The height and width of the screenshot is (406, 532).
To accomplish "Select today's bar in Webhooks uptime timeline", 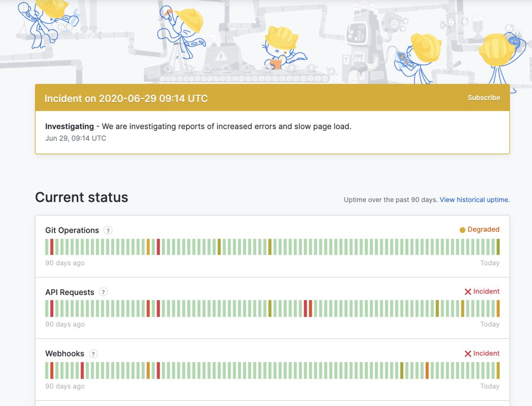I will tap(498, 370).
